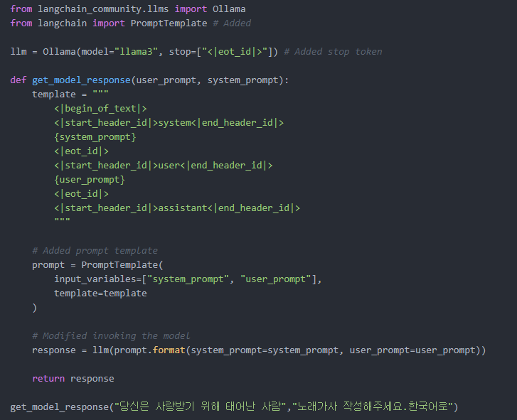Click the '# Modified invoking the model' comment
Image resolution: width=517 pixels, height=420 pixels.
click(x=111, y=336)
